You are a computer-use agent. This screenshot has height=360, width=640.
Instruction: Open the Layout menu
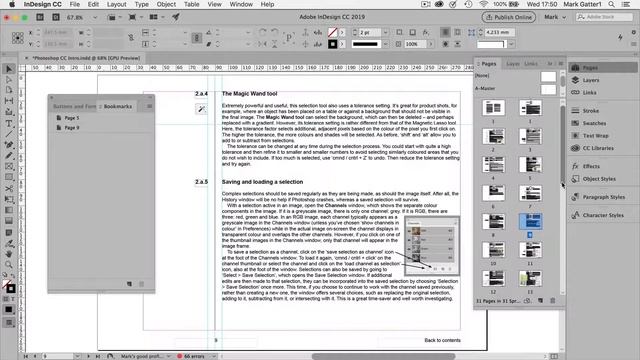click(x=116, y=4)
